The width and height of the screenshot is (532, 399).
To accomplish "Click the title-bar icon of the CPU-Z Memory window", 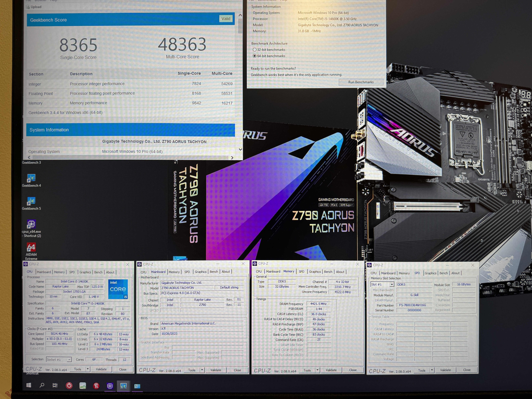I will coord(255,264).
